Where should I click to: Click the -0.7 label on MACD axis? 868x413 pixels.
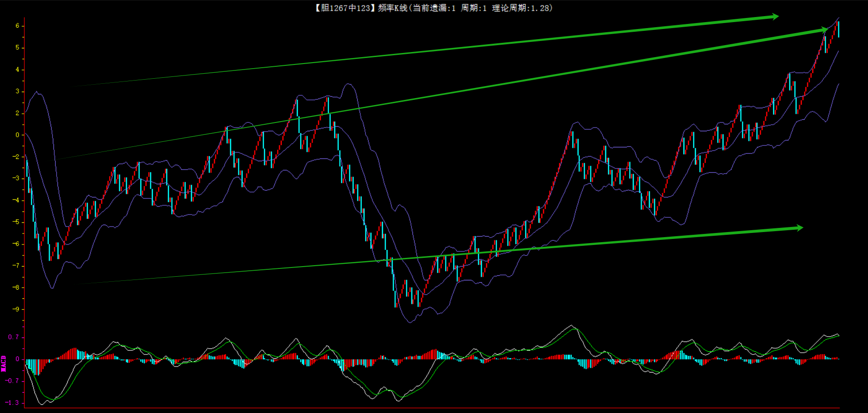(x=12, y=381)
